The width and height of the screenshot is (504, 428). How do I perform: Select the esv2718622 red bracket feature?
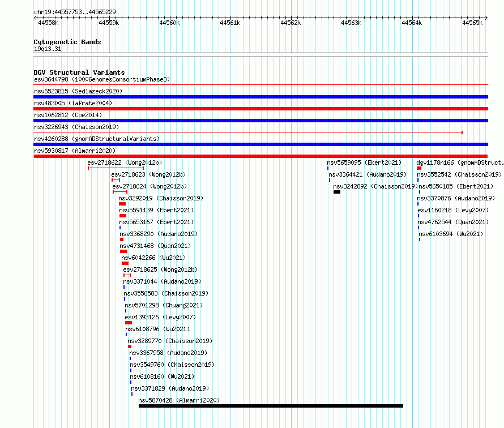click(x=116, y=168)
